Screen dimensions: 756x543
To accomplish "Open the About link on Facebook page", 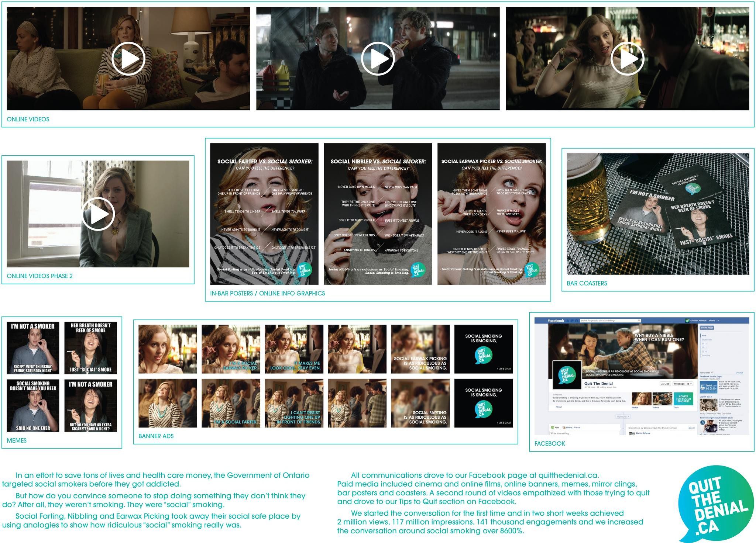I will [559, 407].
